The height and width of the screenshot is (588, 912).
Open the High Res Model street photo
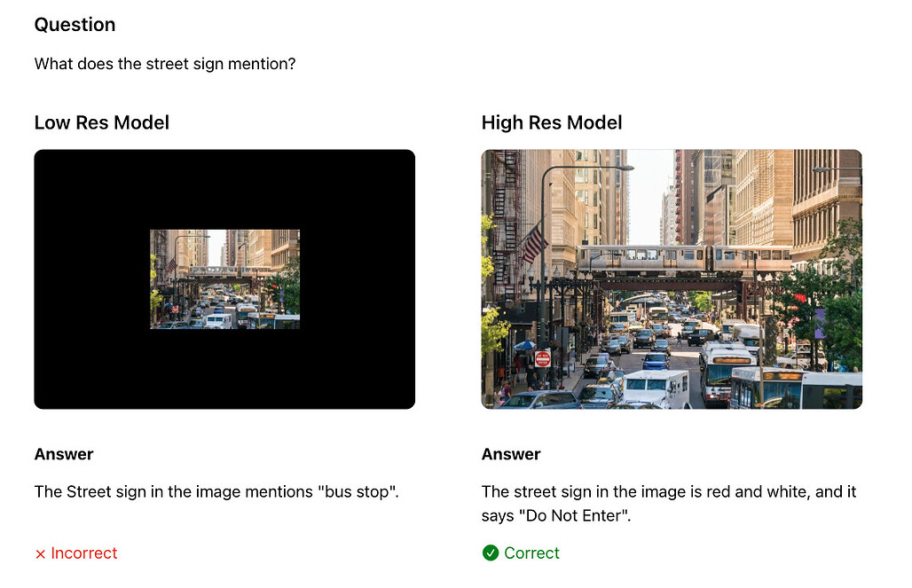(672, 279)
